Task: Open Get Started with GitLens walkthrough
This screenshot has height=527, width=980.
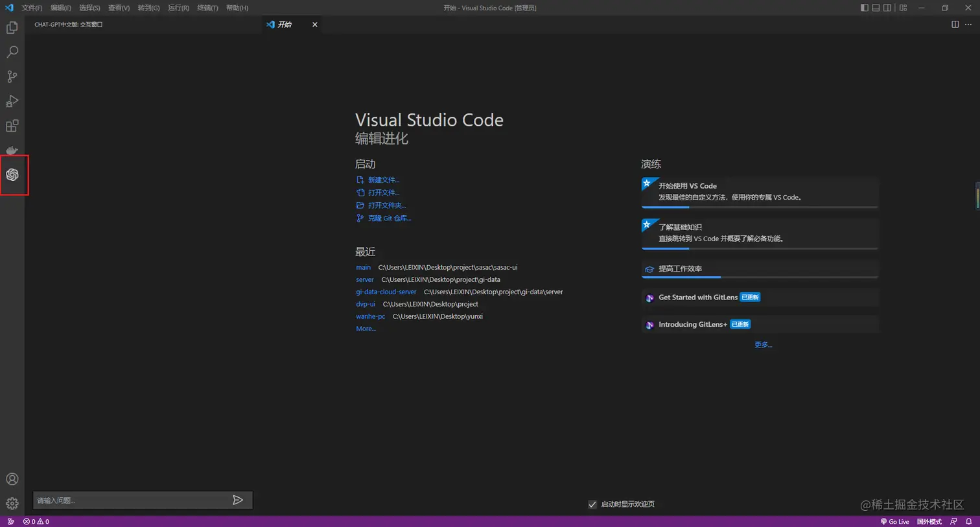Action: tap(760, 298)
